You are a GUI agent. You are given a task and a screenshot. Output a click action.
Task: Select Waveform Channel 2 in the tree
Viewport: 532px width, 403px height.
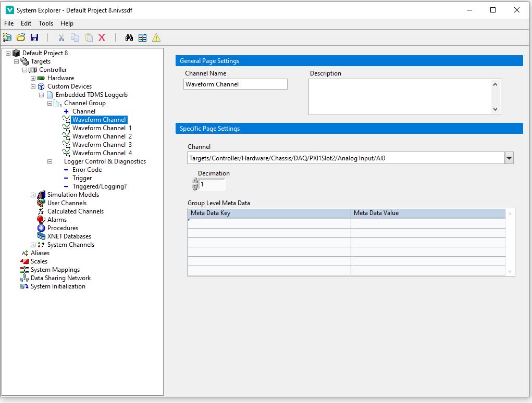(x=102, y=136)
